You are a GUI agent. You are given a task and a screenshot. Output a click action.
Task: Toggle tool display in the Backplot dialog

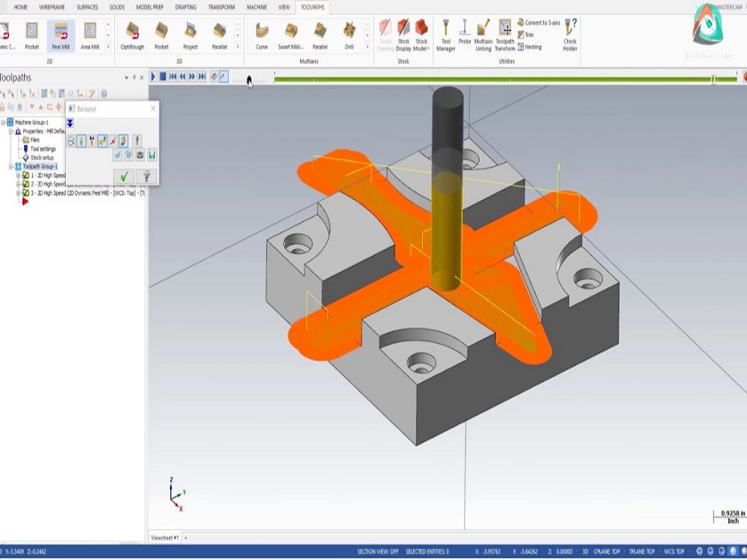pyautogui.click(x=81, y=140)
